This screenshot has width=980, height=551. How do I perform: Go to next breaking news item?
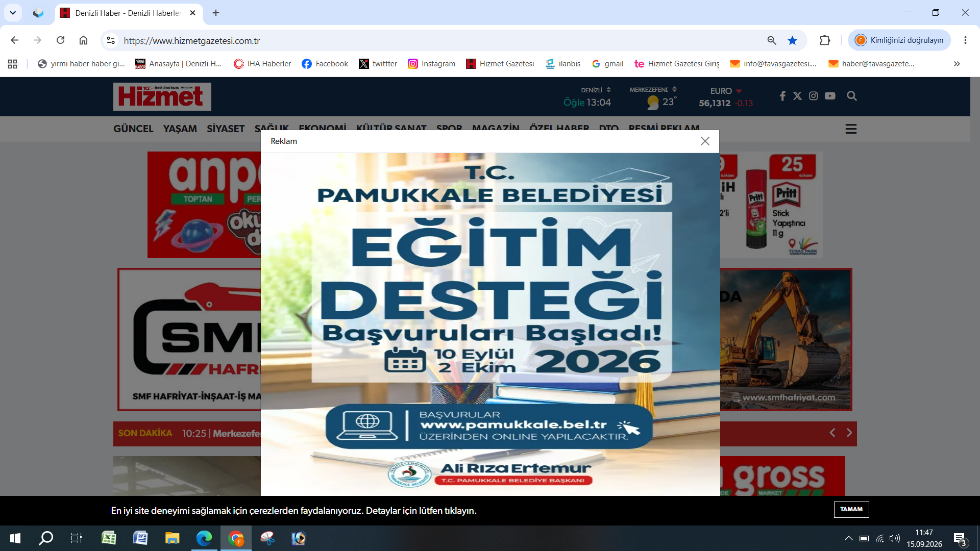tap(849, 433)
